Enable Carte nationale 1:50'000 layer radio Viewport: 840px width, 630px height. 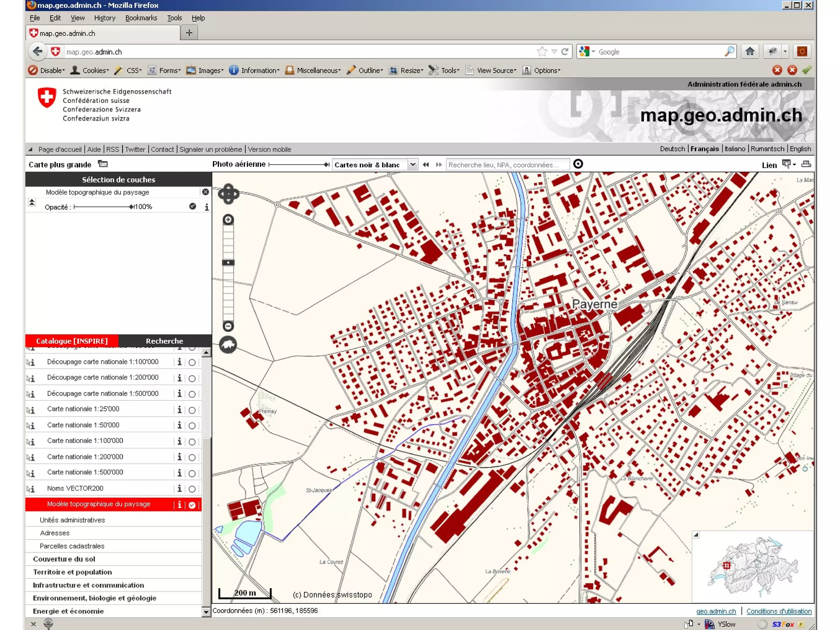pos(192,426)
